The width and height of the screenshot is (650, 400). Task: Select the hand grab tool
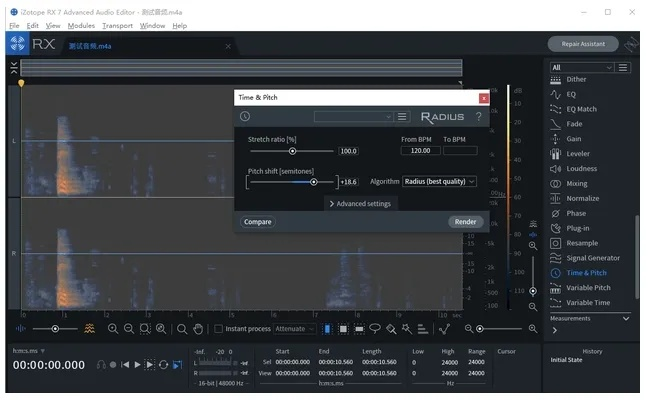[198, 328]
